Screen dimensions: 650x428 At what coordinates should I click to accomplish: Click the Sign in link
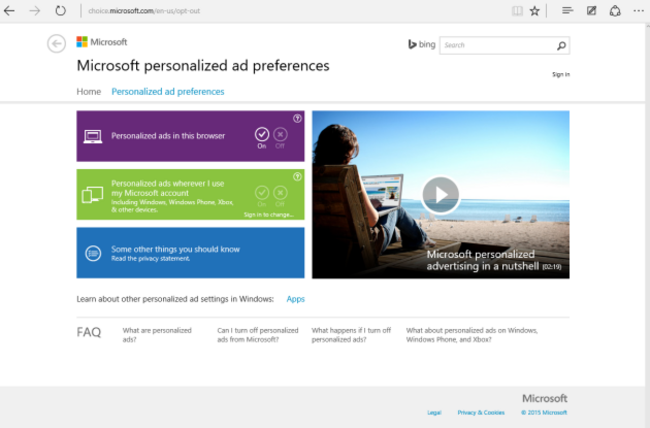561,75
